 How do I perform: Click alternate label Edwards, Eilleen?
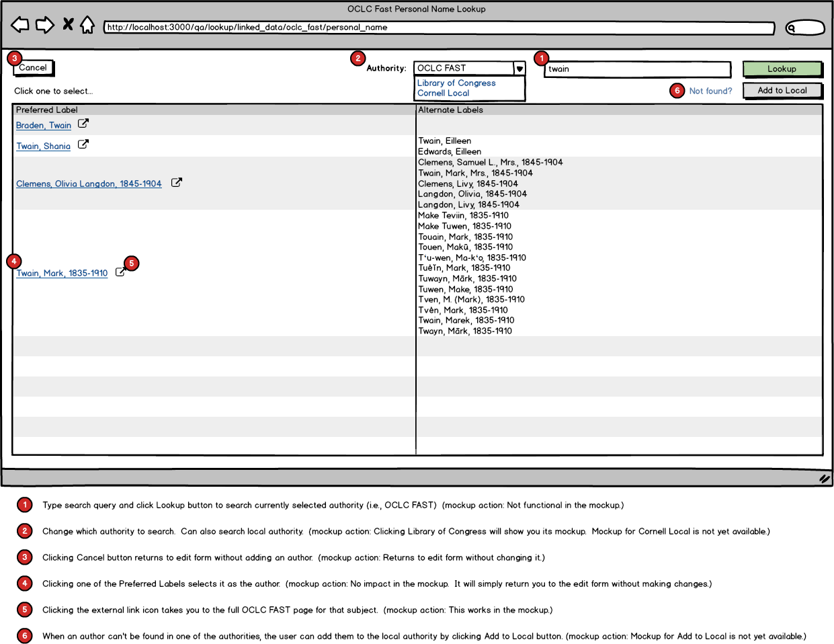click(450, 152)
